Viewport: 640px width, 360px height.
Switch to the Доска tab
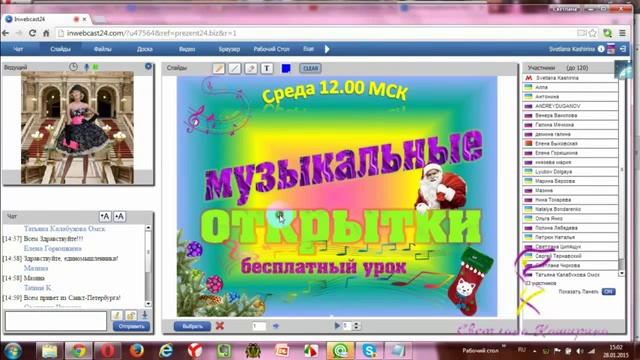pos(144,49)
